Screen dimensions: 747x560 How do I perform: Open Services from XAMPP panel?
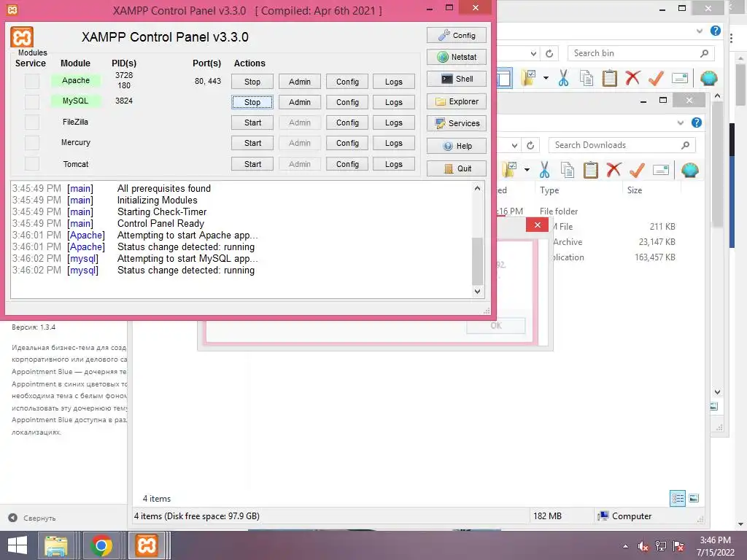[x=457, y=123]
